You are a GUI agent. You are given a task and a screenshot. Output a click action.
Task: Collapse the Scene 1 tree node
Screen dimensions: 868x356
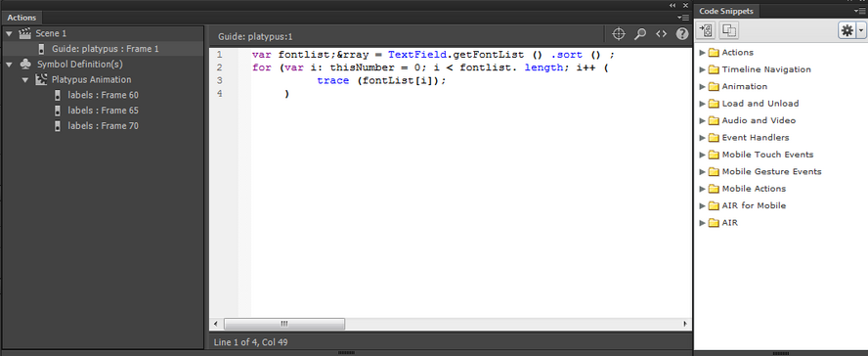[9, 34]
